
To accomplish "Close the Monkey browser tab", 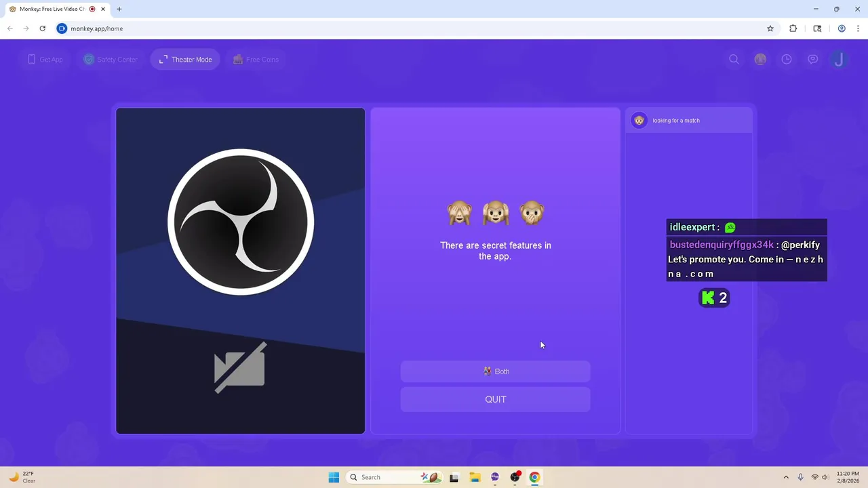I will click(103, 9).
